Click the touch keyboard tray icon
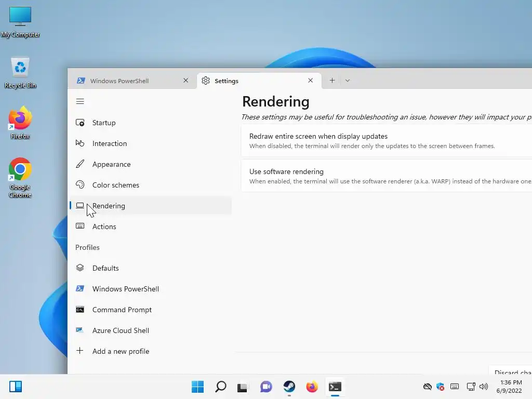The image size is (532, 399). click(x=455, y=387)
